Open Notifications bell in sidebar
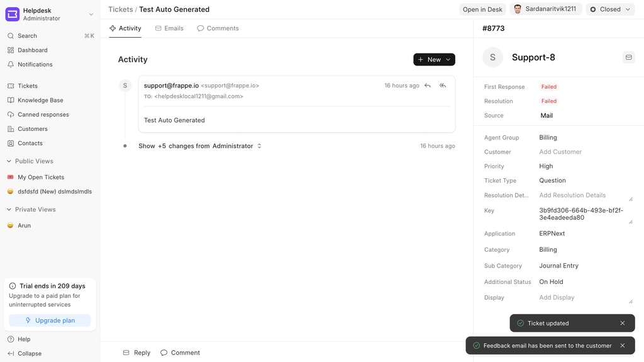The image size is (644, 362). point(35,64)
